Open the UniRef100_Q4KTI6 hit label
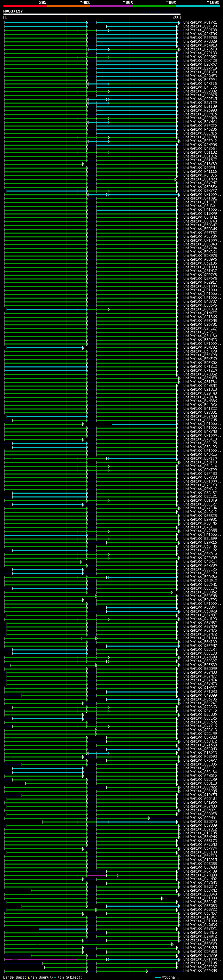 pos(200,84)
